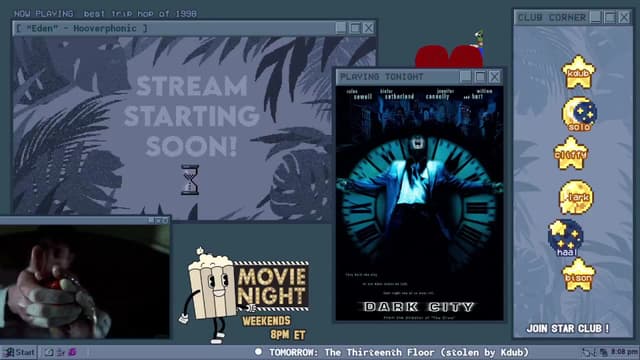
Task: Minimize the CLUB CORNER window
Action: click(596, 18)
